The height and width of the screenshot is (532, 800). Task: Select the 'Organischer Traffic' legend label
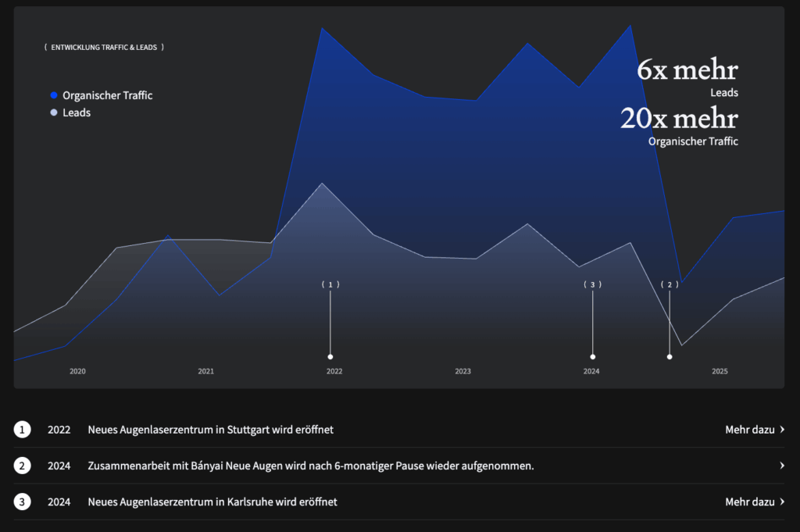(108, 95)
